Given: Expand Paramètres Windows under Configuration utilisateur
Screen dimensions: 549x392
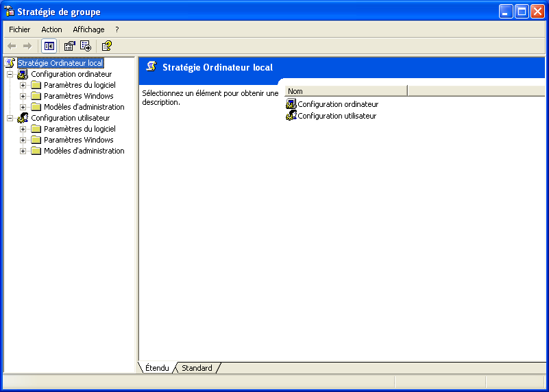Looking at the screenshot, I should pyautogui.click(x=23, y=140).
